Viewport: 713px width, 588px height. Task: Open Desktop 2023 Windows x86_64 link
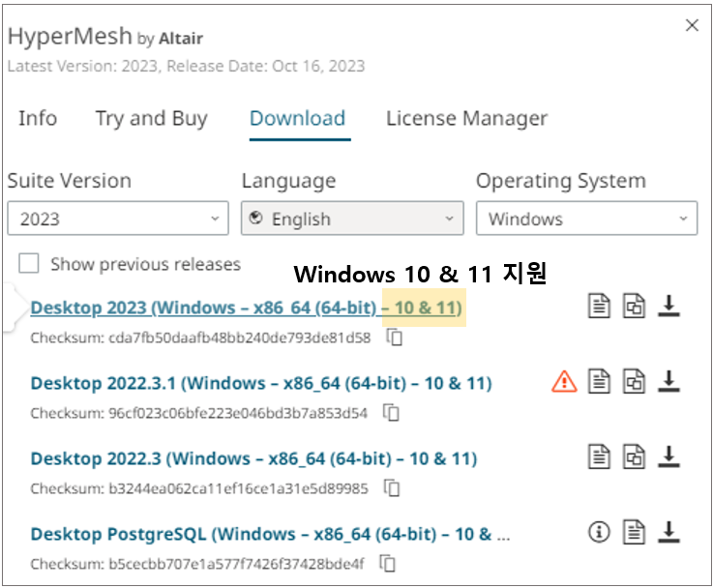(246, 308)
